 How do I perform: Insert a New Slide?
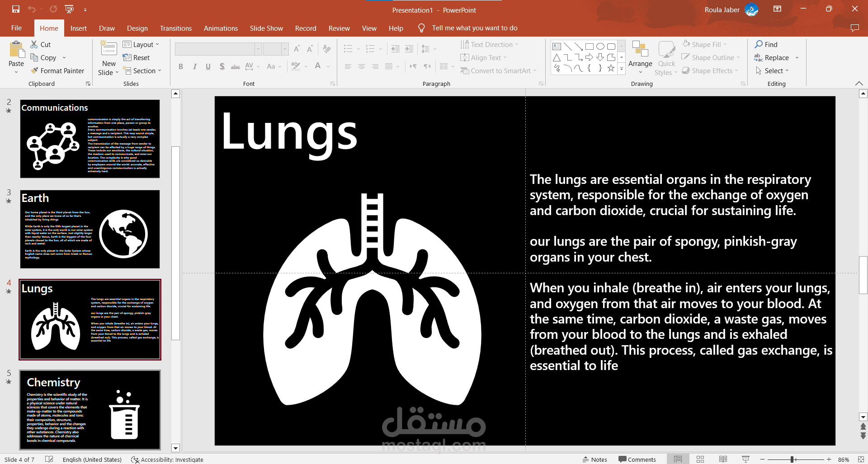(108, 58)
